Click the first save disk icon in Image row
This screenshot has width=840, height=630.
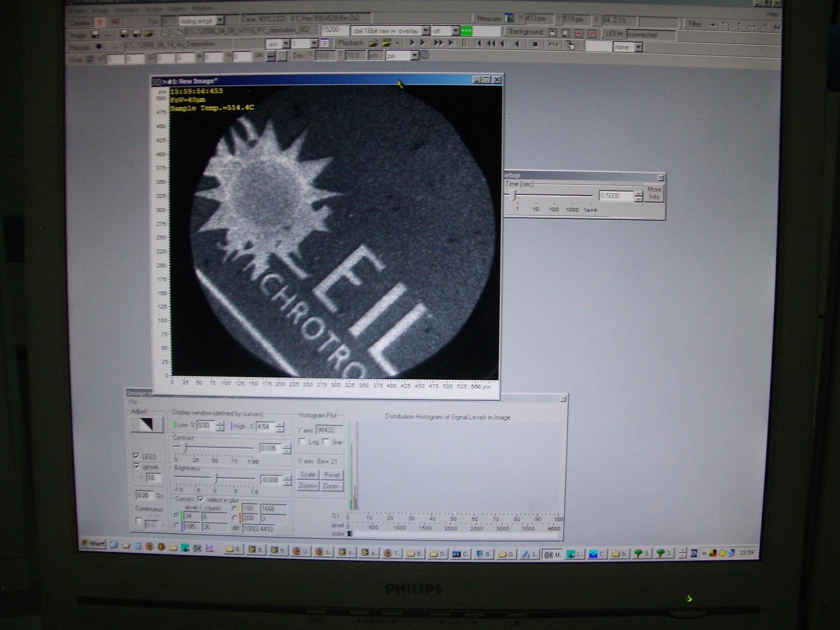point(95,34)
